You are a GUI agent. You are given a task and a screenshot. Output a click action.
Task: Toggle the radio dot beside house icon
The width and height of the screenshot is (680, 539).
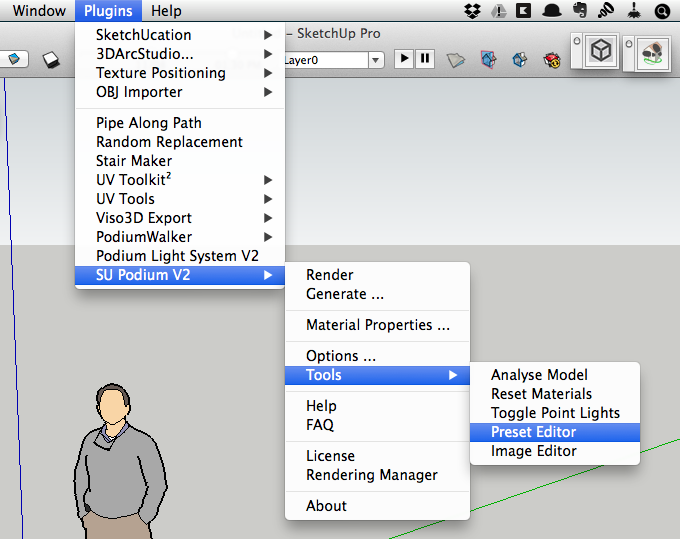629,44
